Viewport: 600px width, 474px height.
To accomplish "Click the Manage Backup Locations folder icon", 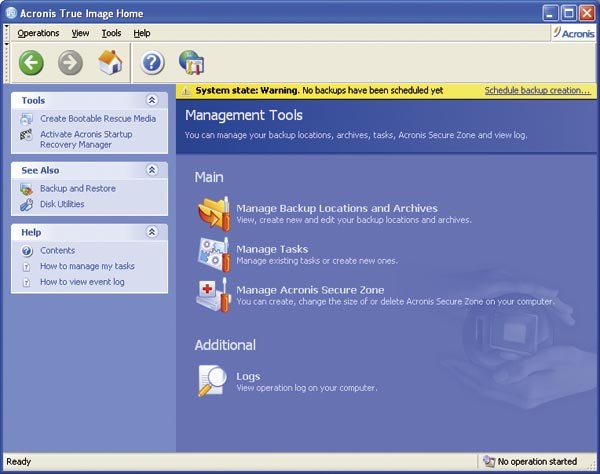I will tap(214, 213).
